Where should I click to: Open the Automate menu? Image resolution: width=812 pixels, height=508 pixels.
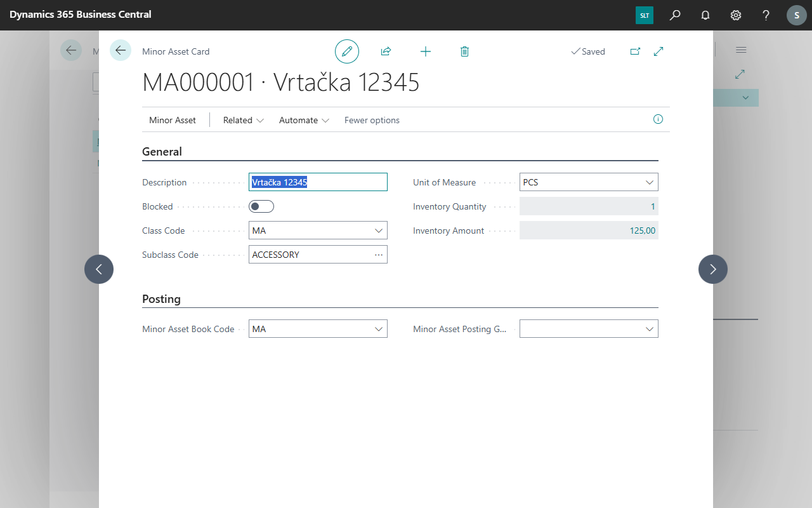click(304, 120)
